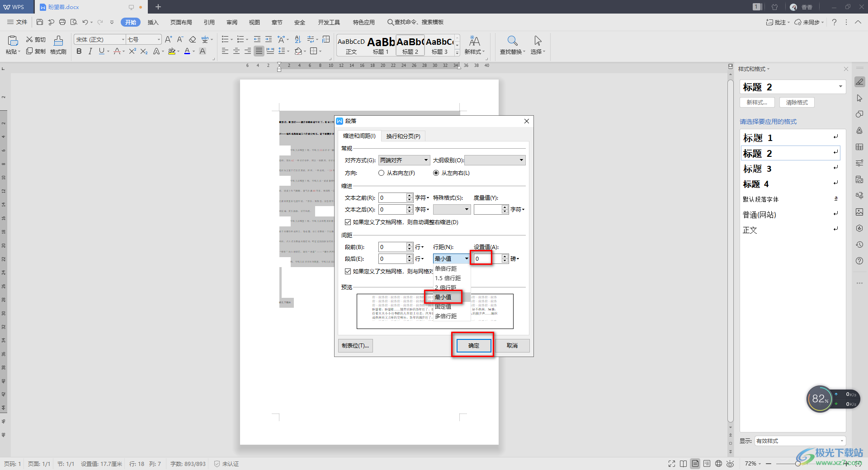Screen dimensions: 868x470
Task: Click the pencil icon in right sidebar
Action: (x=859, y=82)
